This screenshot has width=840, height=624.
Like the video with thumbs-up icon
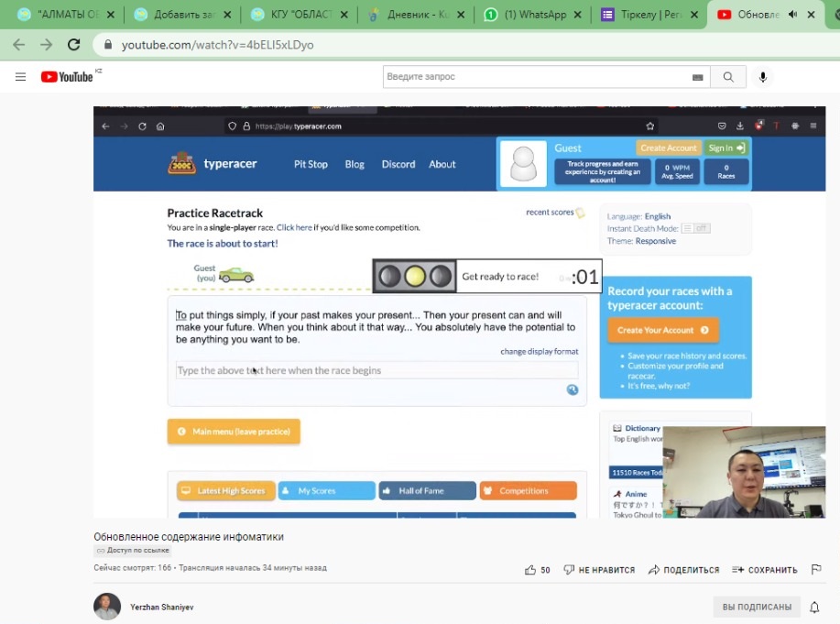click(x=529, y=570)
